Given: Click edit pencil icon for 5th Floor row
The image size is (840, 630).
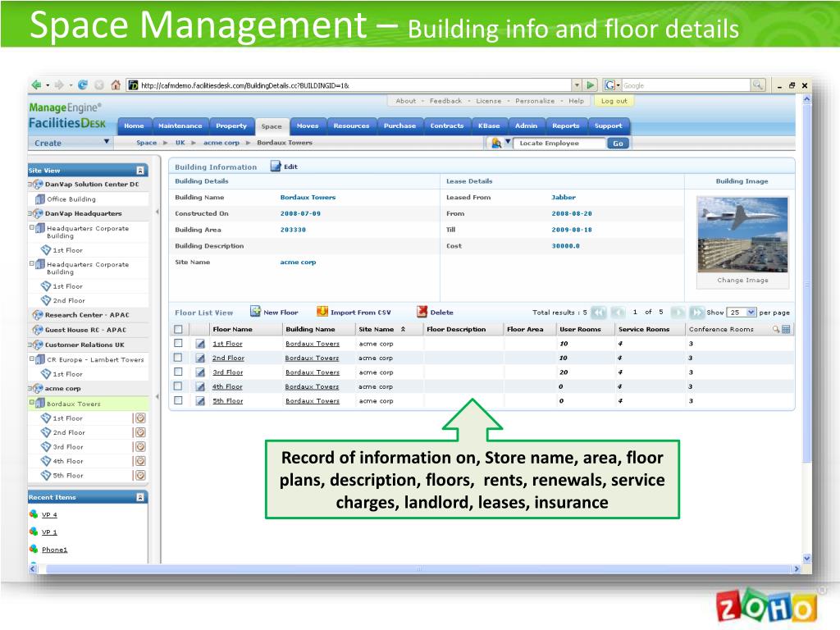Looking at the screenshot, I should click(x=200, y=400).
